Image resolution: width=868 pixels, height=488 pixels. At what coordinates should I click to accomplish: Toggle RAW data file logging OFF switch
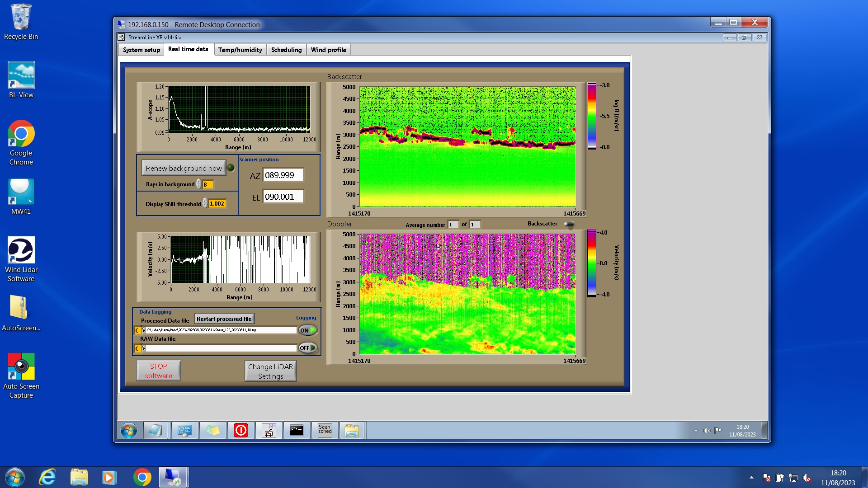click(308, 348)
